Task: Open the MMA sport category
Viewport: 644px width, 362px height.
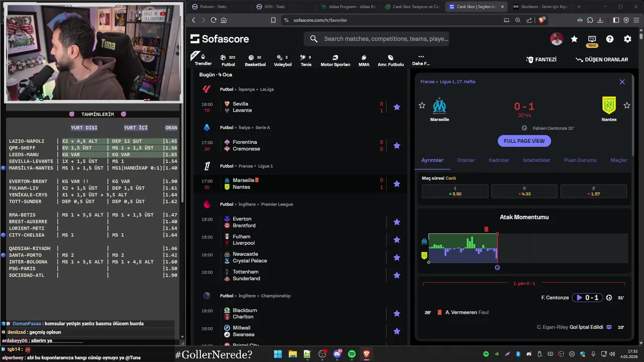Action: tap(364, 60)
